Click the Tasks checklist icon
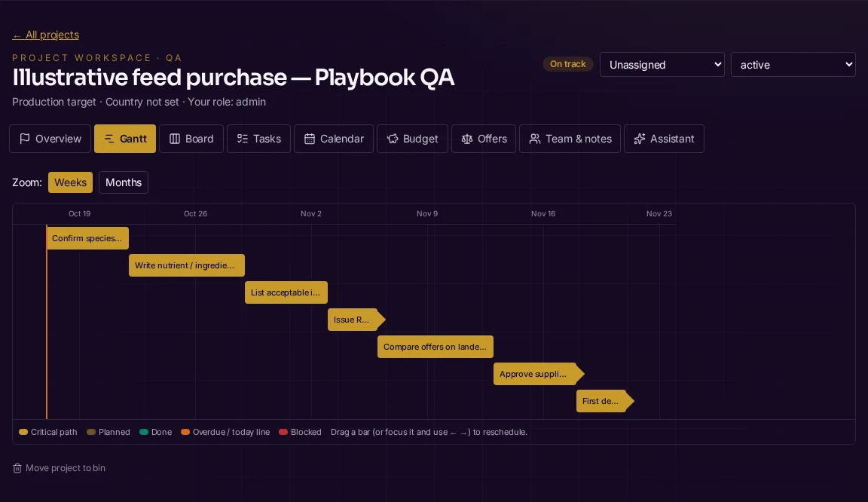 (x=243, y=139)
